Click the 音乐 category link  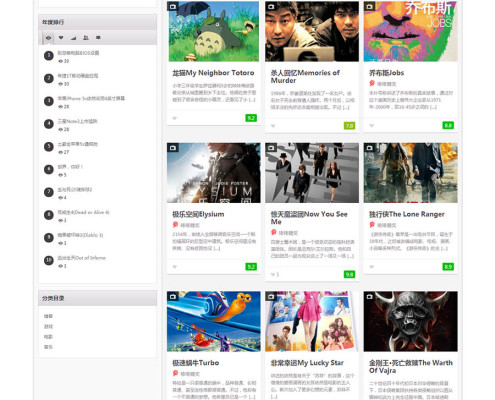48,347
